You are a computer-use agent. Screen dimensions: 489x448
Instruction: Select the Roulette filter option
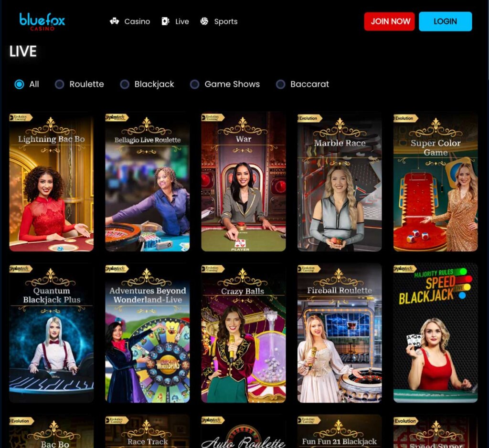(59, 84)
